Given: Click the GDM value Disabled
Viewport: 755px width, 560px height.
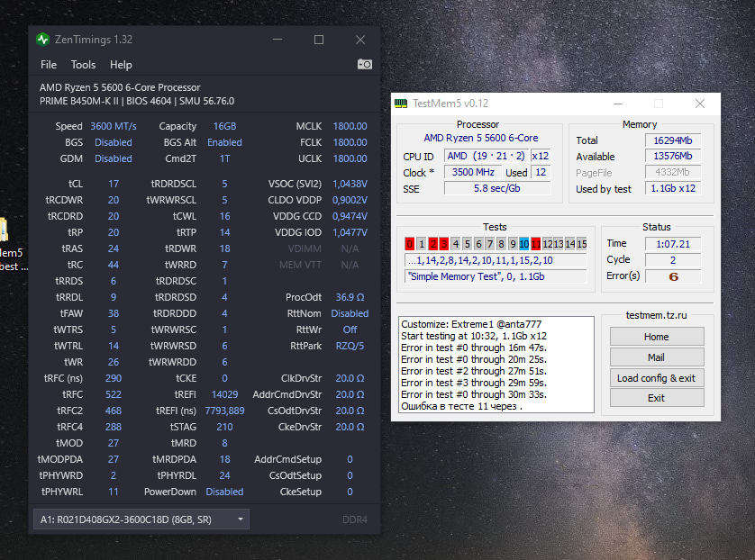Looking at the screenshot, I should [114, 158].
